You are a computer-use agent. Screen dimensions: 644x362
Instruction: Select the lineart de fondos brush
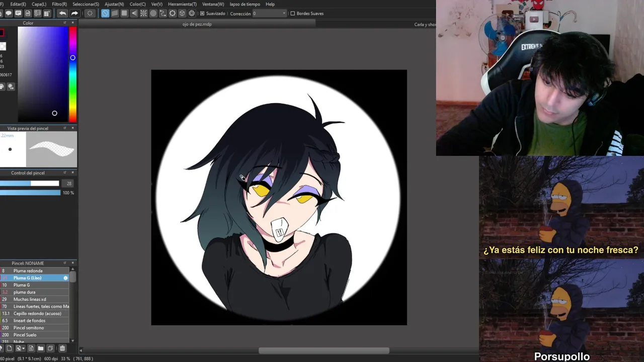(34, 321)
